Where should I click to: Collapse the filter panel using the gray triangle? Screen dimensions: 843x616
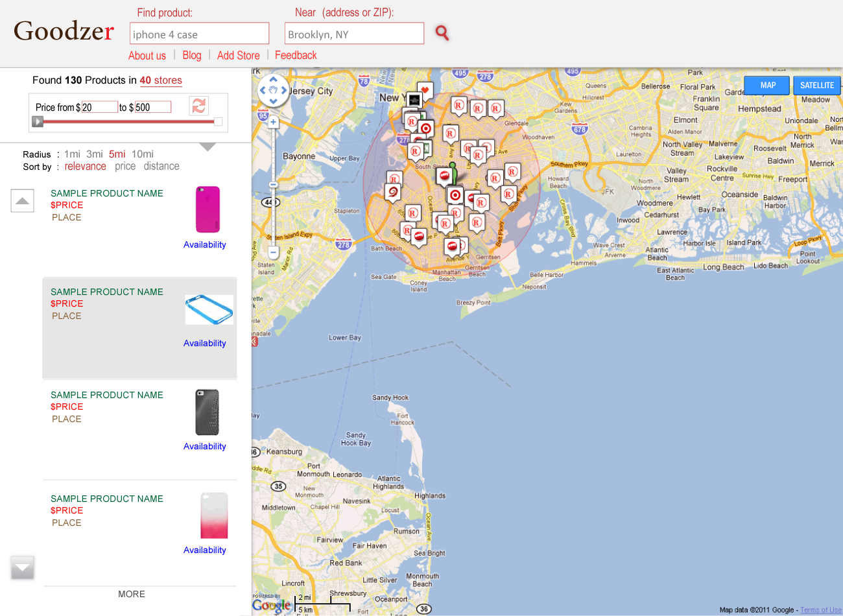click(208, 147)
